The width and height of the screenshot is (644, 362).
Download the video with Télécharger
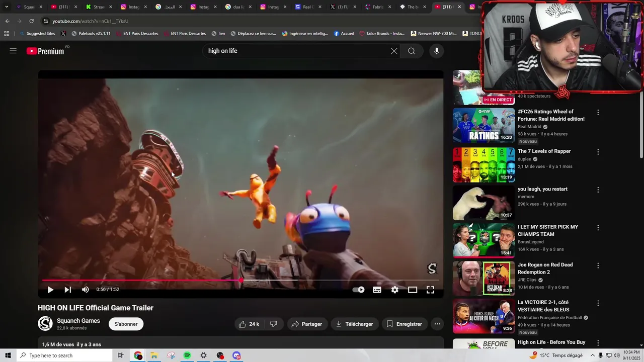[354, 324]
